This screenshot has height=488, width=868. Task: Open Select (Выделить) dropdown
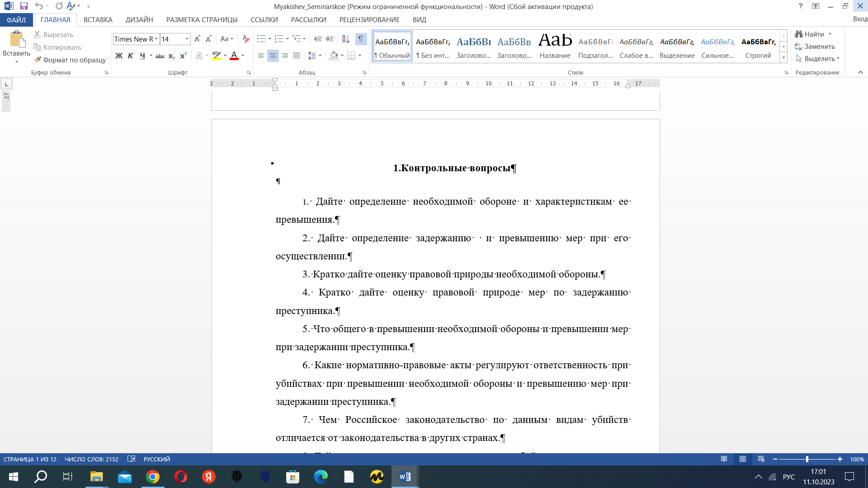(817, 59)
